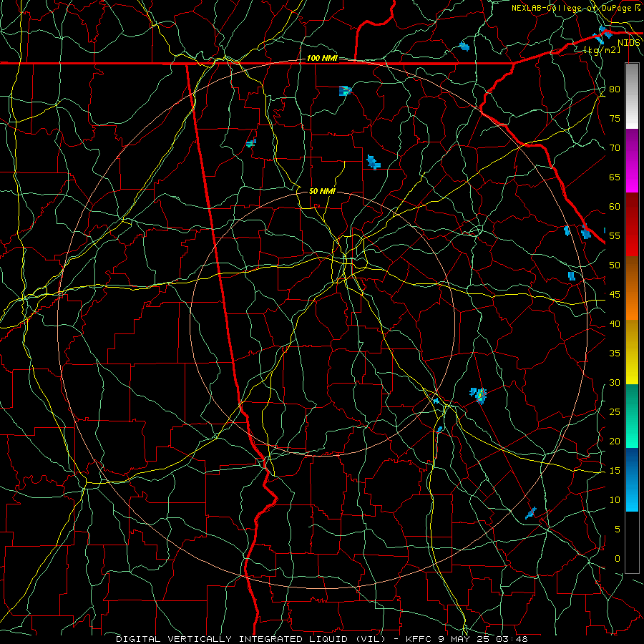Select the 30 scale value

(615, 382)
